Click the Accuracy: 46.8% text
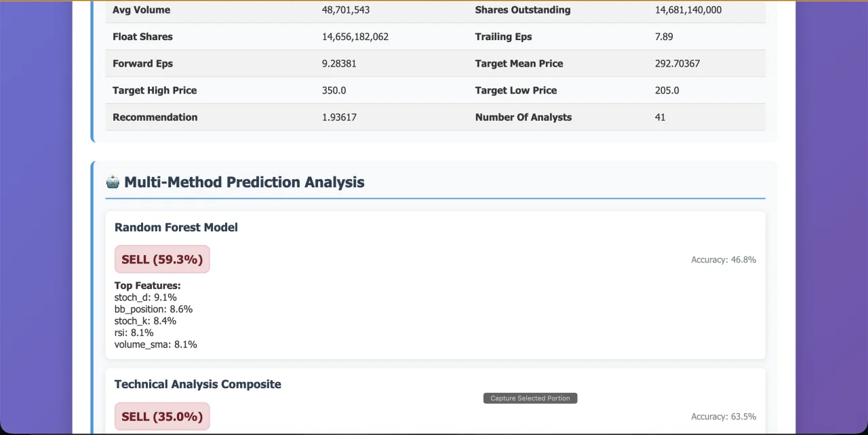The height and width of the screenshot is (435, 868). (x=724, y=260)
